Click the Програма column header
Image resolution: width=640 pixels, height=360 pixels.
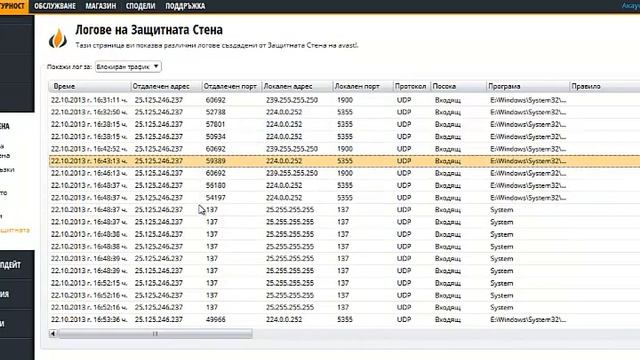click(x=527, y=87)
